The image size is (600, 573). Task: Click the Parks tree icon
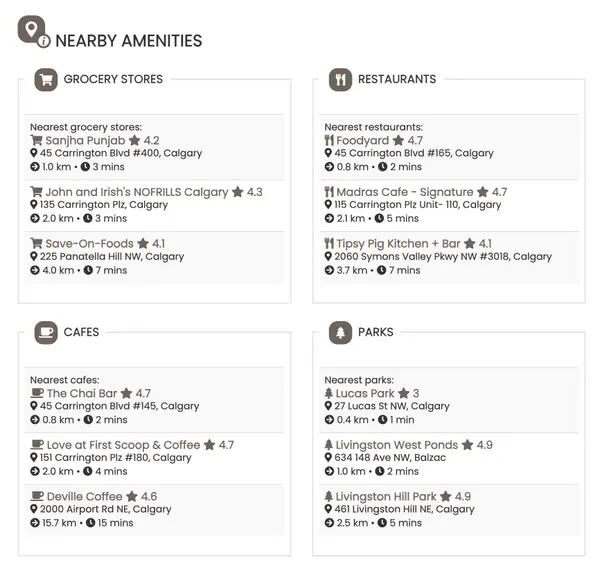(340, 332)
